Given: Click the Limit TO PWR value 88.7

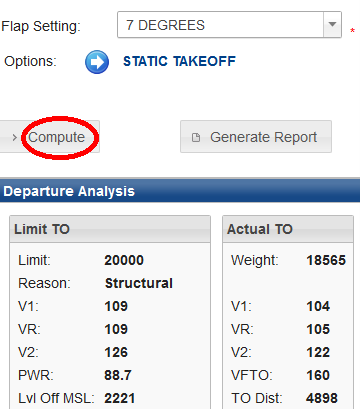Looking at the screenshot, I should coord(118,375).
